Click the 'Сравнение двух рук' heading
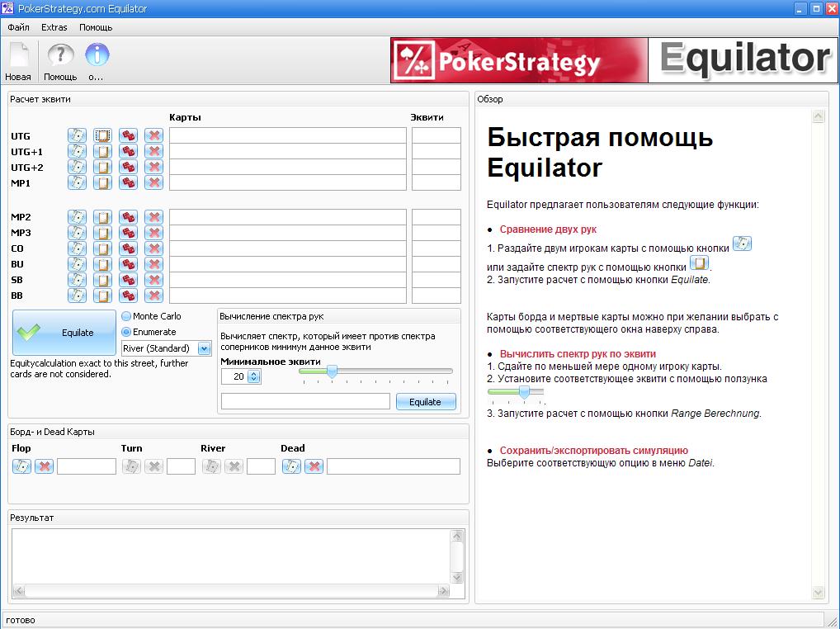Screen dimensions: 840x629 coord(548,229)
